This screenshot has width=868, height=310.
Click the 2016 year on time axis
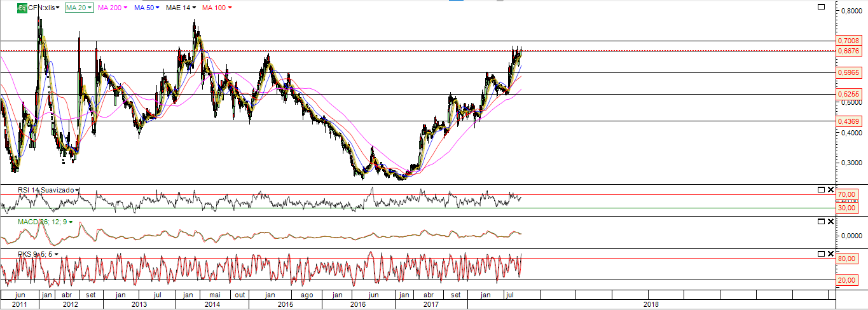pyautogui.click(x=357, y=304)
